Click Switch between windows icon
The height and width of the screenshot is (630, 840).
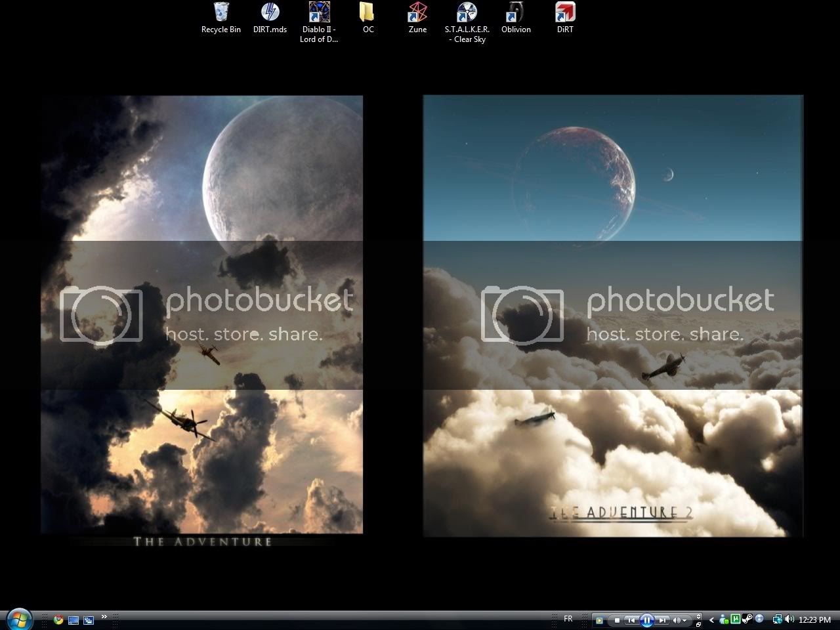pos(88,619)
